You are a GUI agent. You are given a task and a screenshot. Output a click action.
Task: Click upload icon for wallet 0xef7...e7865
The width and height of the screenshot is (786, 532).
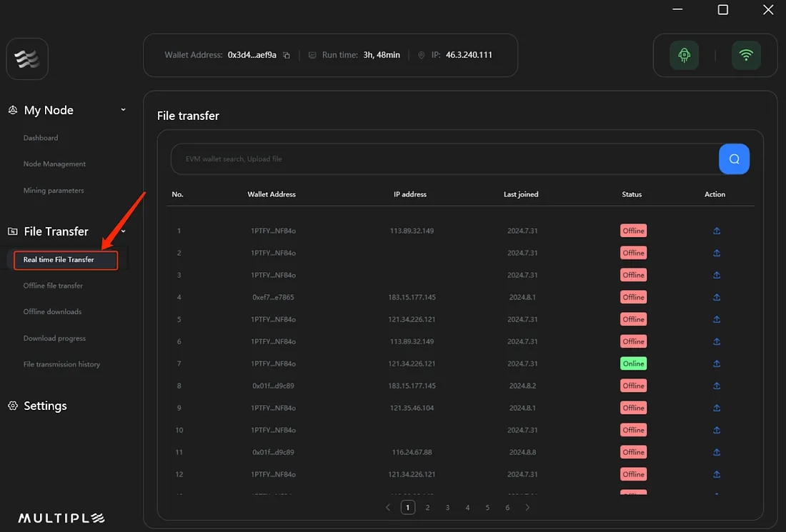point(716,298)
